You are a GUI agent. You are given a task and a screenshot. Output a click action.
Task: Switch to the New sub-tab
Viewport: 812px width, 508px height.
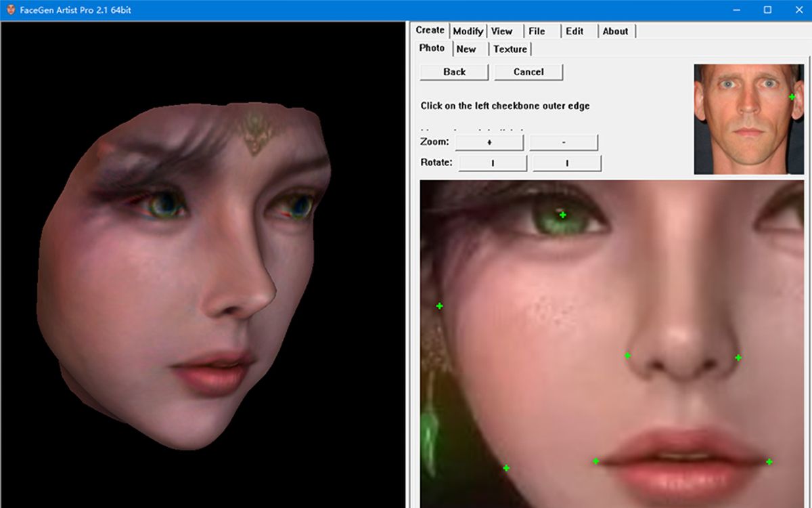pos(468,49)
